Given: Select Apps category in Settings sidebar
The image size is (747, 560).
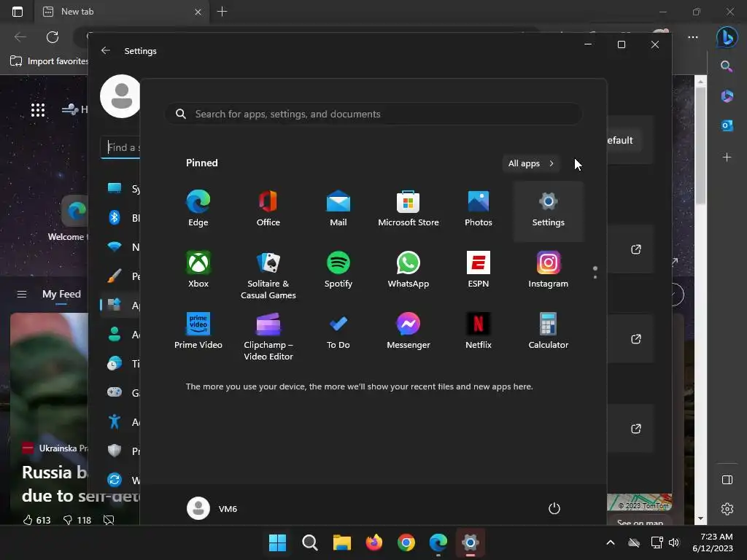Looking at the screenshot, I should (x=120, y=305).
